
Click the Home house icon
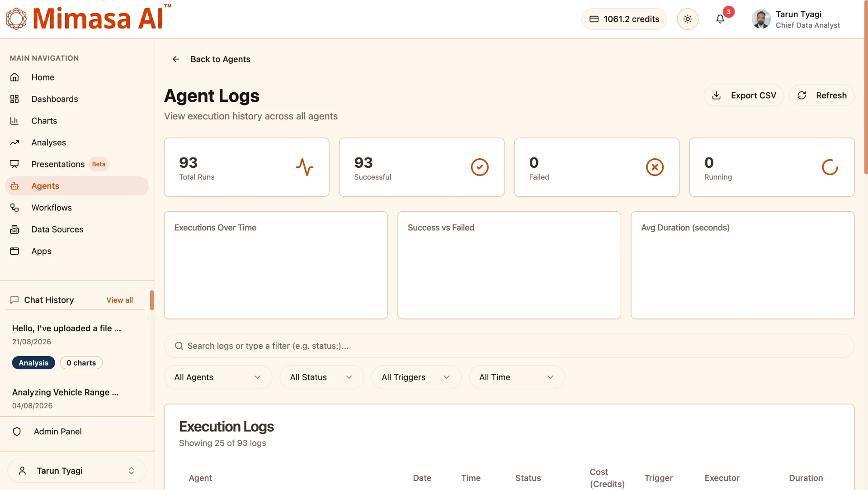pyautogui.click(x=14, y=77)
